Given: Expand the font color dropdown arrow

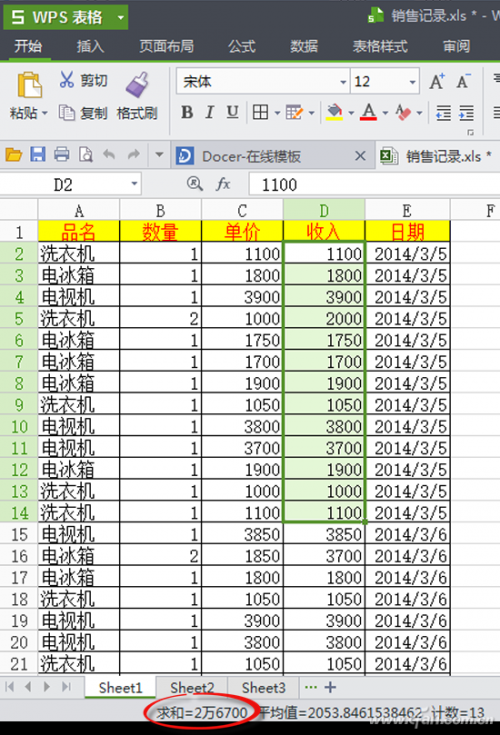Looking at the screenshot, I should [385, 113].
